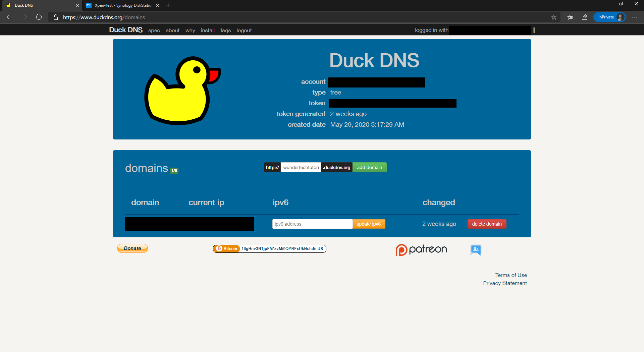644x352 pixels.
Task: Open the InPrivate profile button
Action: (609, 17)
